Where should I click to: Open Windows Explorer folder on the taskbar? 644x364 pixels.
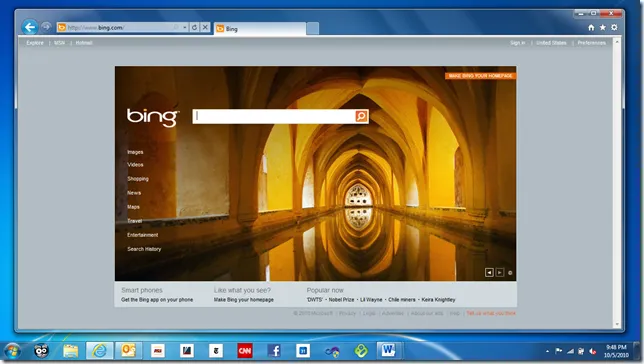[x=71, y=351]
